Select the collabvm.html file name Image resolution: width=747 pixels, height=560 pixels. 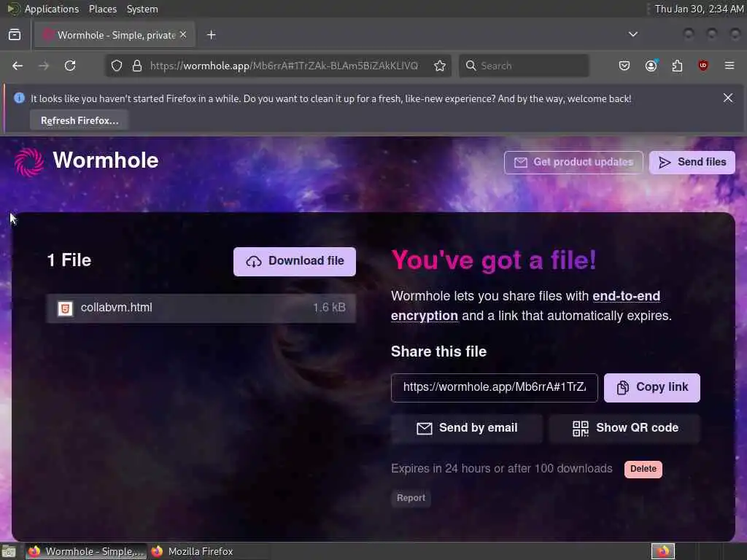[117, 308]
